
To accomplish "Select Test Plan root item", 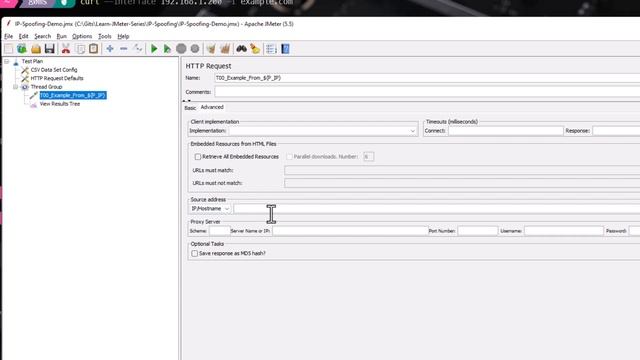I will pyautogui.click(x=32, y=61).
